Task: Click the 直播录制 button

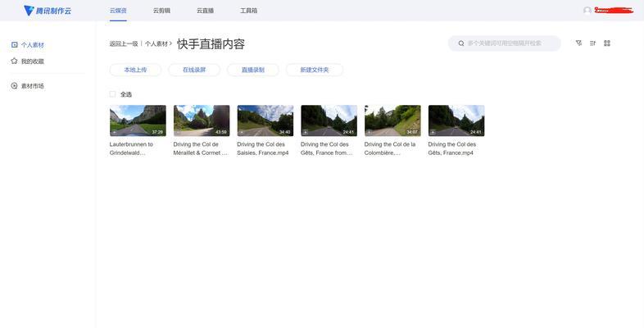Action: point(253,70)
